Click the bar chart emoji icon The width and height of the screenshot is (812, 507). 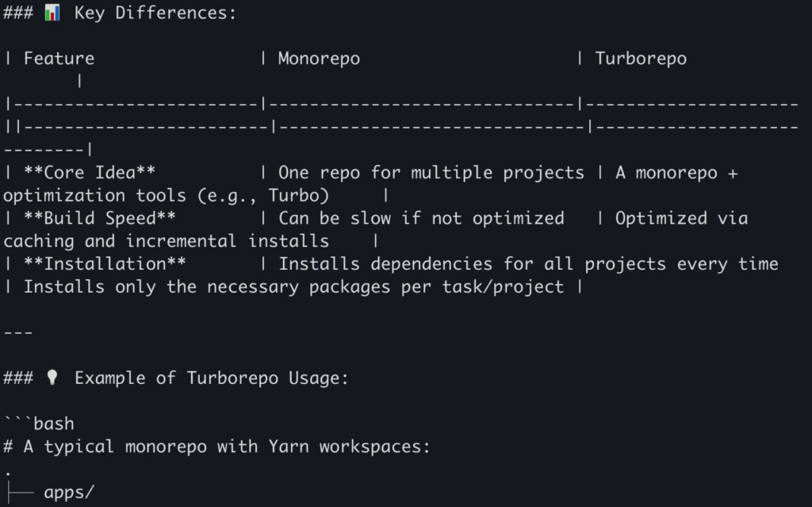52,13
